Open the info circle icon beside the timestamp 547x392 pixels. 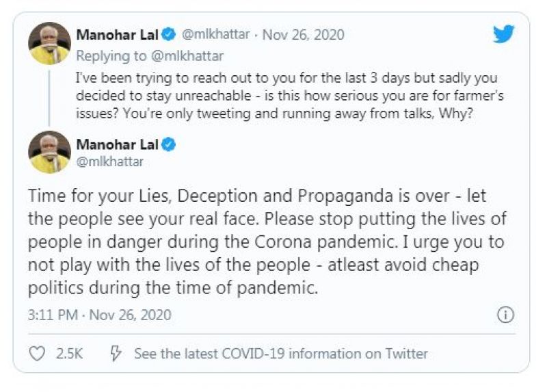505,315
